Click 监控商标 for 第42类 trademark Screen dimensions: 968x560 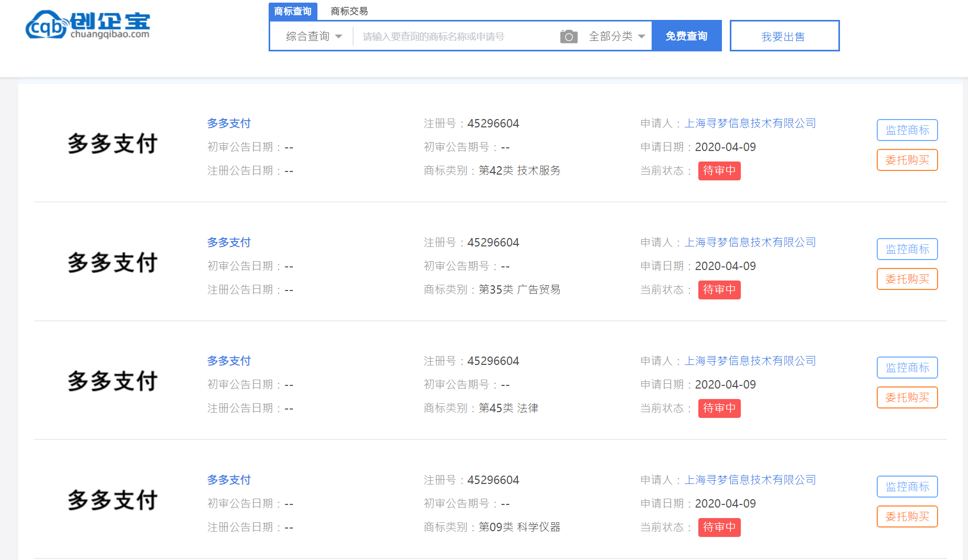[x=907, y=130]
